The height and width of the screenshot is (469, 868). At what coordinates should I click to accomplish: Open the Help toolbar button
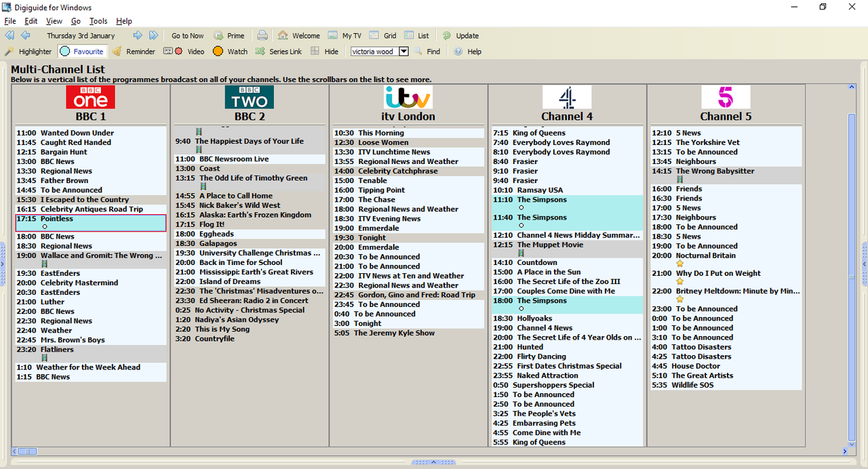(x=467, y=52)
